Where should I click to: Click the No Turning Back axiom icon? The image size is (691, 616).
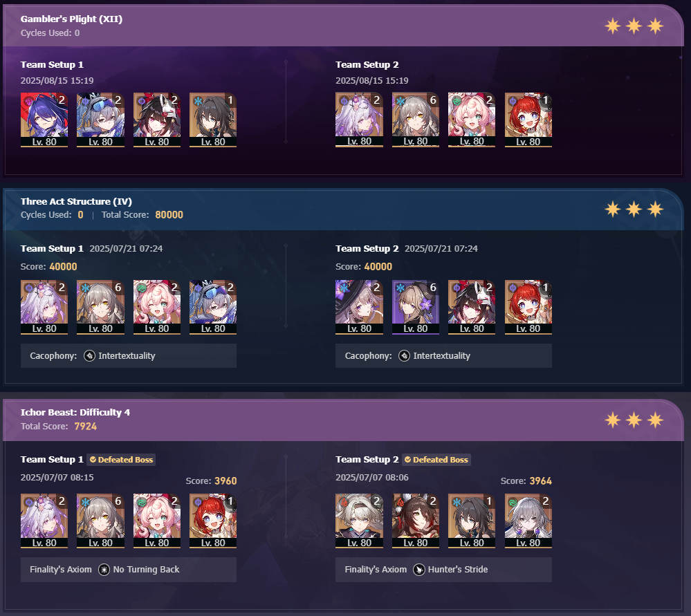[104, 570]
